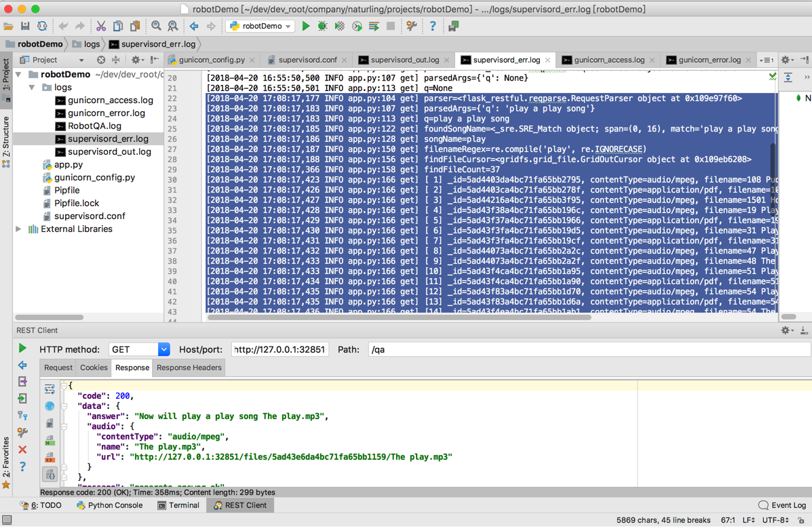Toggle soft wraps in response pane
The image size is (812, 527).
coord(50,389)
